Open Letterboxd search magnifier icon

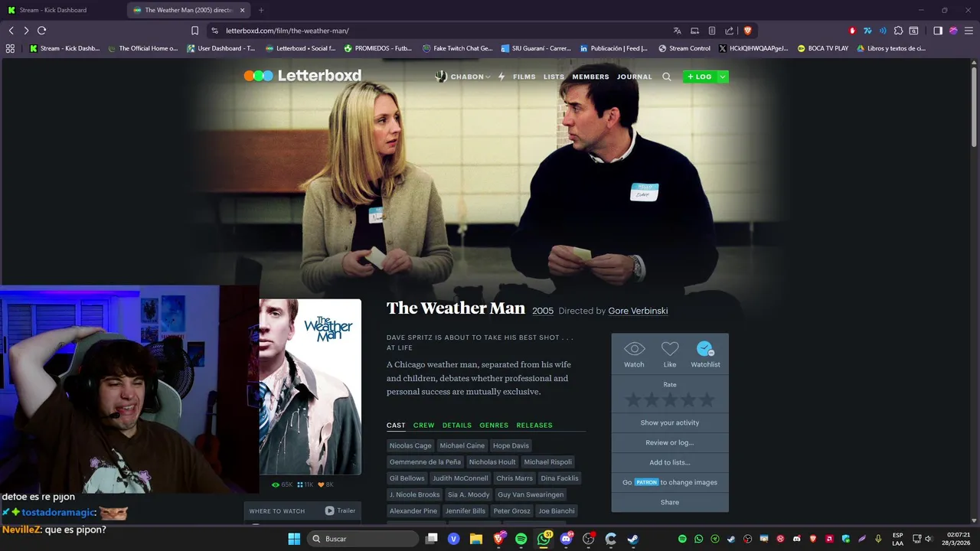click(x=666, y=77)
